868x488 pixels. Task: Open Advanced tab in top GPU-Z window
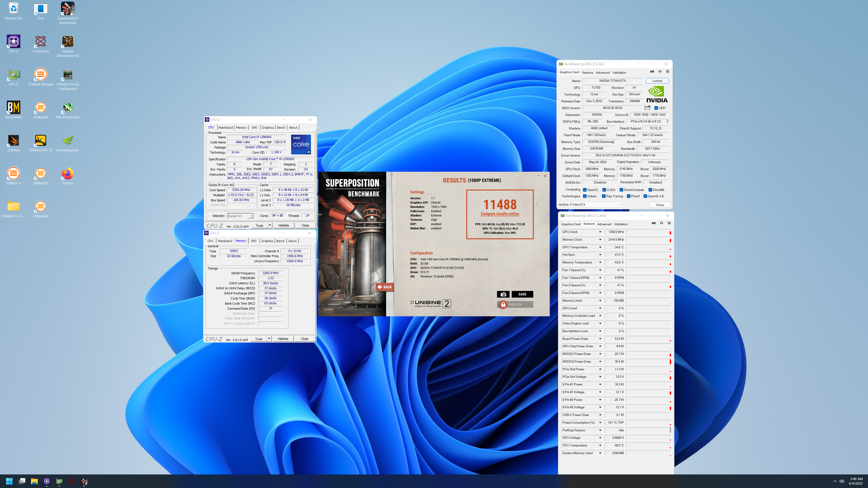pyautogui.click(x=602, y=72)
